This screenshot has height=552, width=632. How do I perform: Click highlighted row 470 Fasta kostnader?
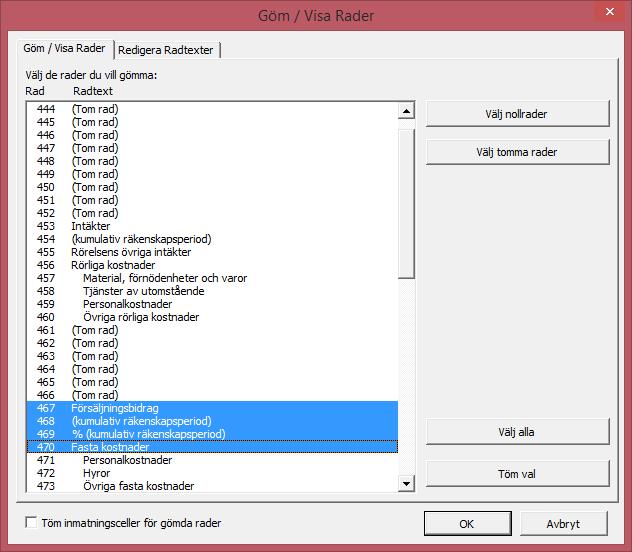[x=212, y=447]
